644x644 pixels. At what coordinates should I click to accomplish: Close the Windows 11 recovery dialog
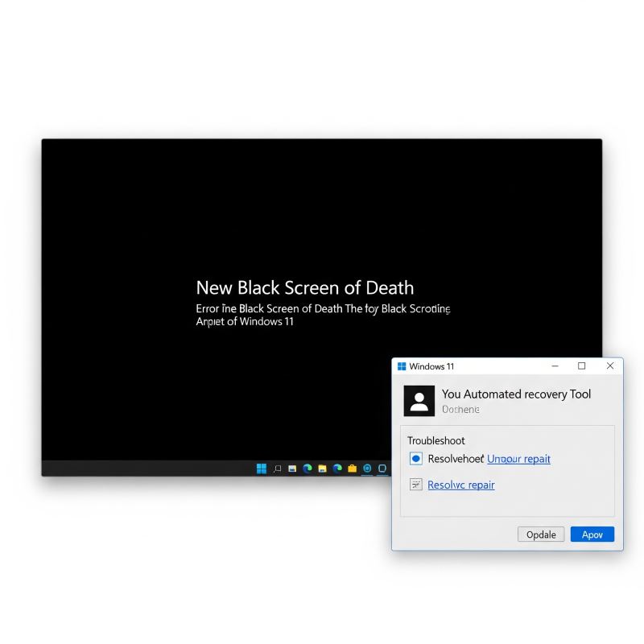pyautogui.click(x=610, y=366)
